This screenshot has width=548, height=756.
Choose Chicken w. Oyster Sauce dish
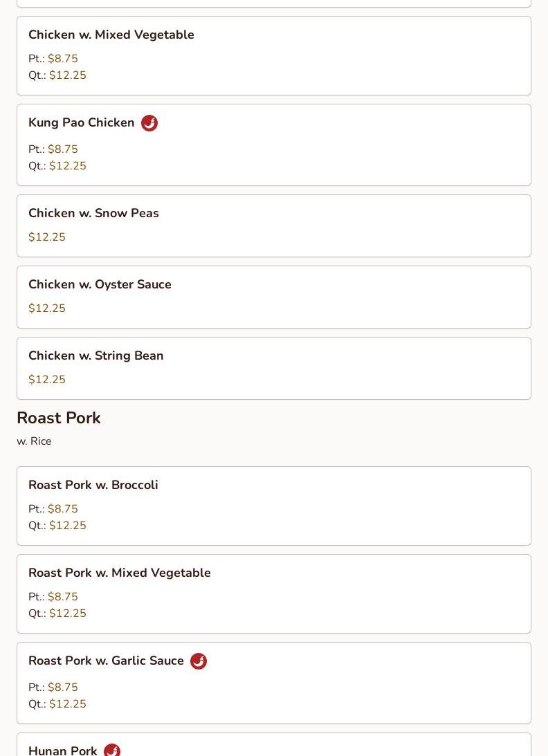point(274,297)
